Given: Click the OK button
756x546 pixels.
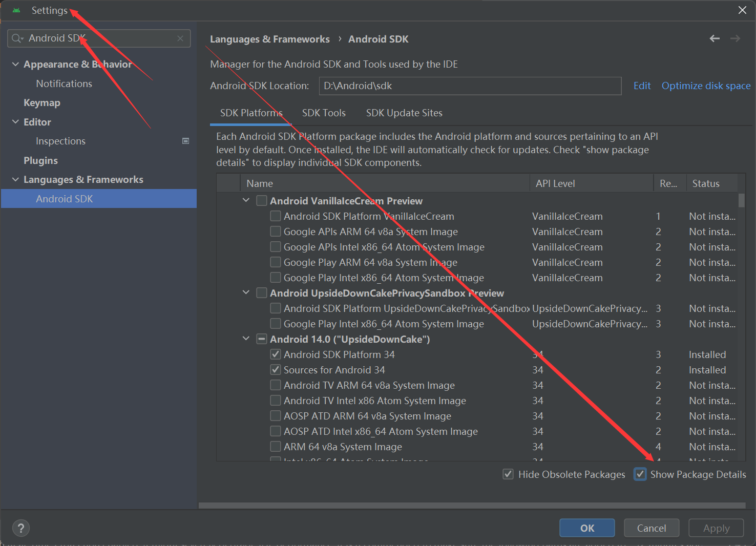Looking at the screenshot, I should [x=587, y=528].
